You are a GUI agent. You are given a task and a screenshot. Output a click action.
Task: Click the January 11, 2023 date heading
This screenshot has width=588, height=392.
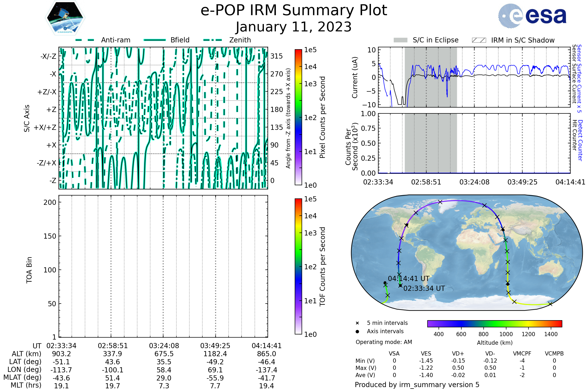click(x=294, y=27)
